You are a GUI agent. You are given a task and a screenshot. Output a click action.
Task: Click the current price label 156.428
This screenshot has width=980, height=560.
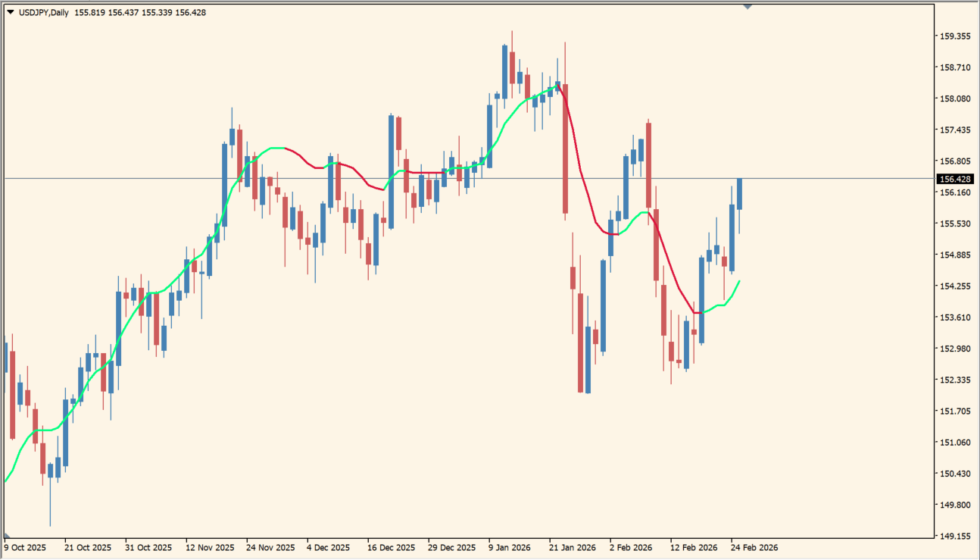click(955, 180)
